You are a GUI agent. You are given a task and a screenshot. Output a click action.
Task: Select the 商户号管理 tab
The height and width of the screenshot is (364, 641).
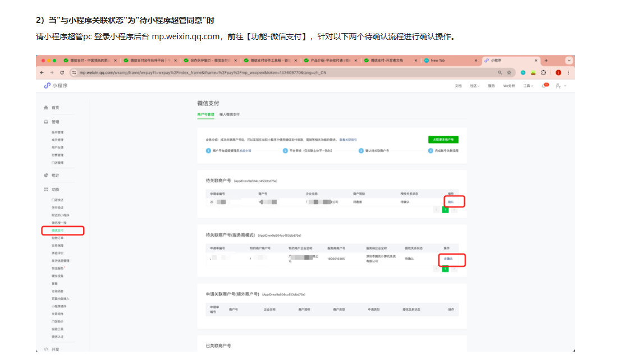205,114
